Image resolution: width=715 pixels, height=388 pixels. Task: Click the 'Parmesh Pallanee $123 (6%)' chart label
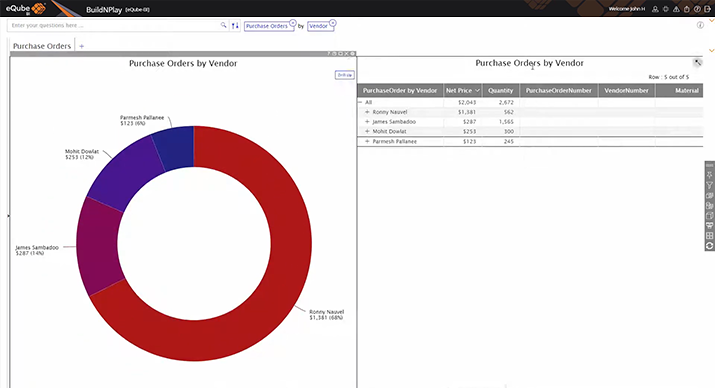[x=142, y=120]
